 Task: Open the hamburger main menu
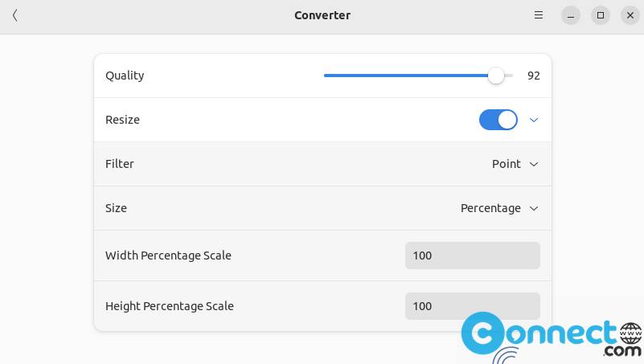(539, 15)
